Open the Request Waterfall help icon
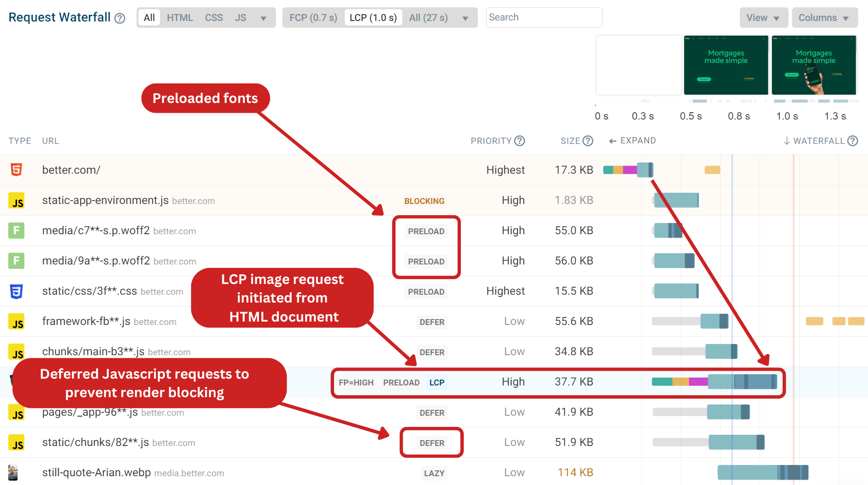The height and width of the screenshot is (485, 868). 119,18
